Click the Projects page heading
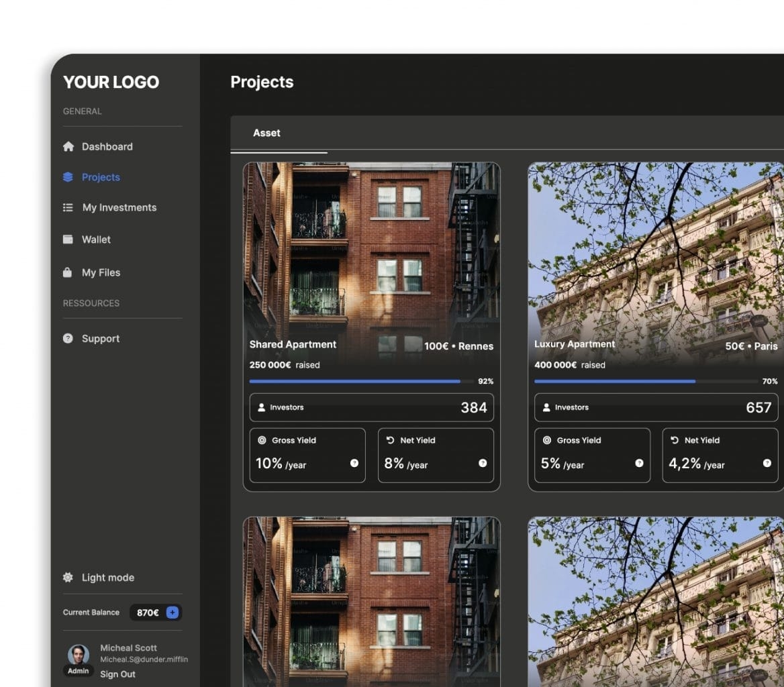The height and width of the screenshot is (687, 784). (262, 82)
